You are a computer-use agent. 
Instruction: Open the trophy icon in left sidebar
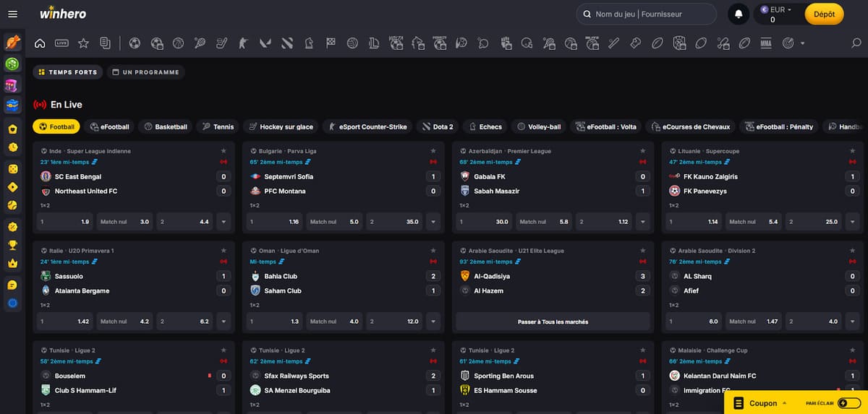(x=12, y=244)
